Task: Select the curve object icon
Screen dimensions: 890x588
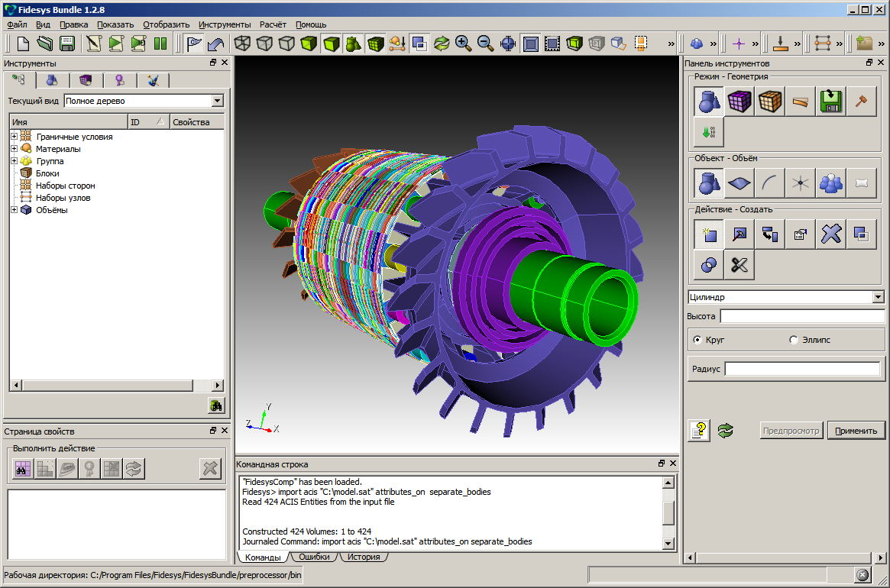Action: [770, 183]
